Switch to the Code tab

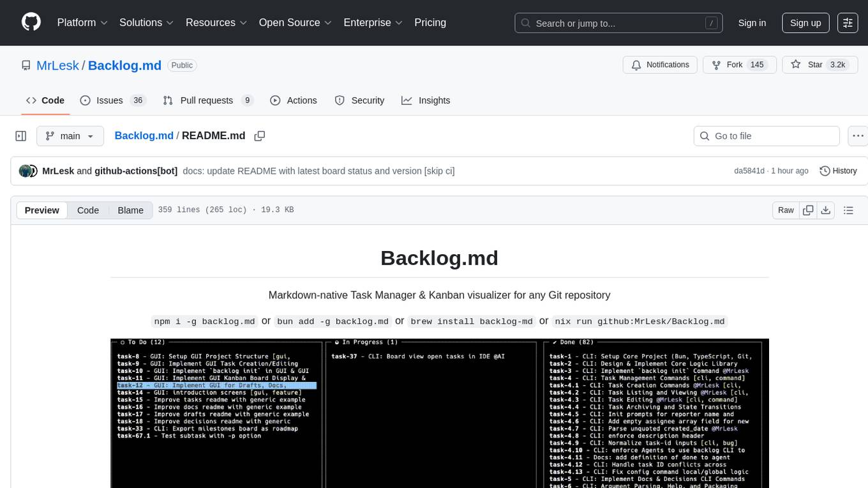[x=45, y=100]
